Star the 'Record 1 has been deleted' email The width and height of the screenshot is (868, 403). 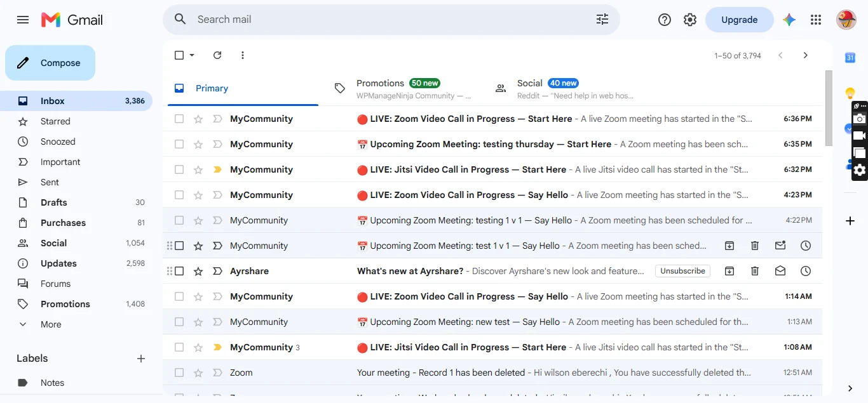click(198, 373)
